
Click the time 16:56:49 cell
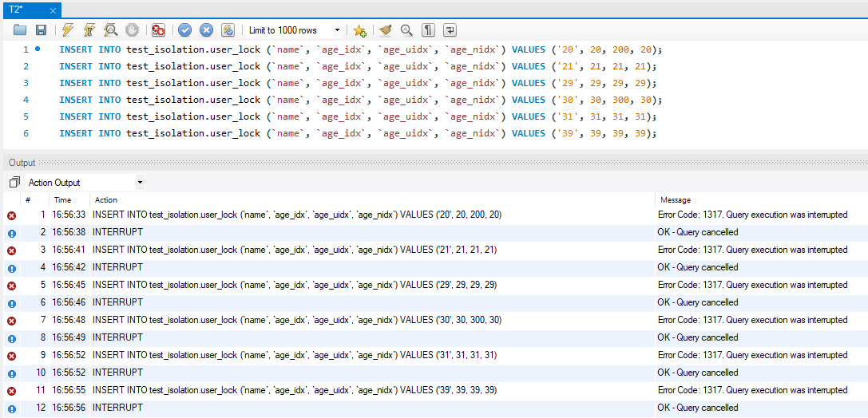click(69, 337)
